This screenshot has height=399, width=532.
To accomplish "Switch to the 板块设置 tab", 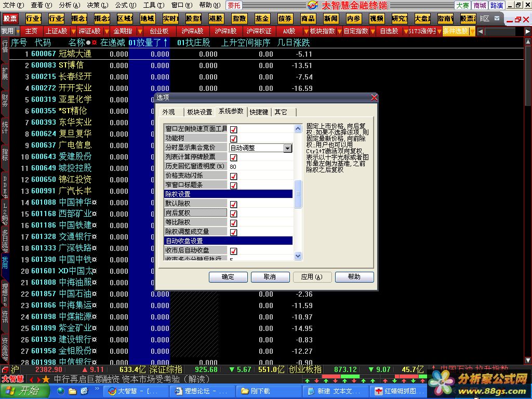I will 199,112.
